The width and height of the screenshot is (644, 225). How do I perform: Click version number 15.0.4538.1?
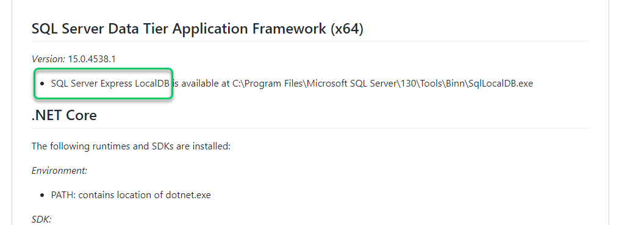(x=91, y=59)
